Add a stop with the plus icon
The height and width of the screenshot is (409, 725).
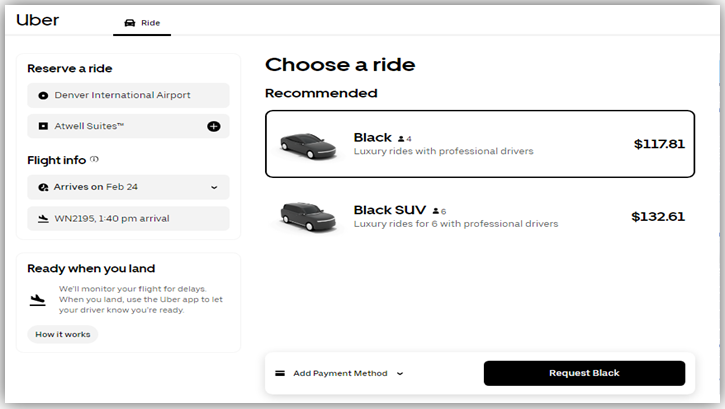(x=213, y=127)
